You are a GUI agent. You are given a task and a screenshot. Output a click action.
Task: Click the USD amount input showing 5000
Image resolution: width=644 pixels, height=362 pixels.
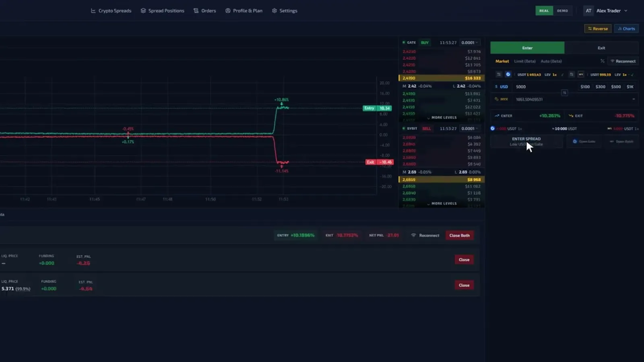[x=543, y=87]
